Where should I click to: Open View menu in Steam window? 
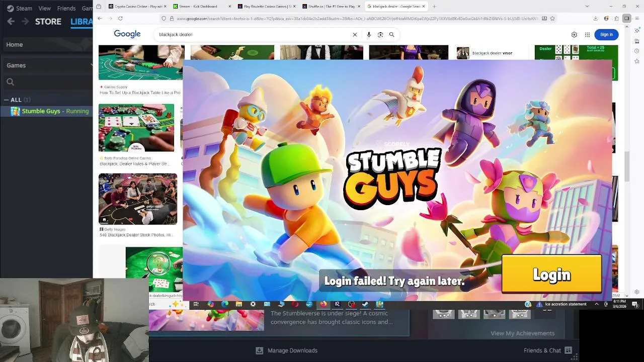click(45, 8)
